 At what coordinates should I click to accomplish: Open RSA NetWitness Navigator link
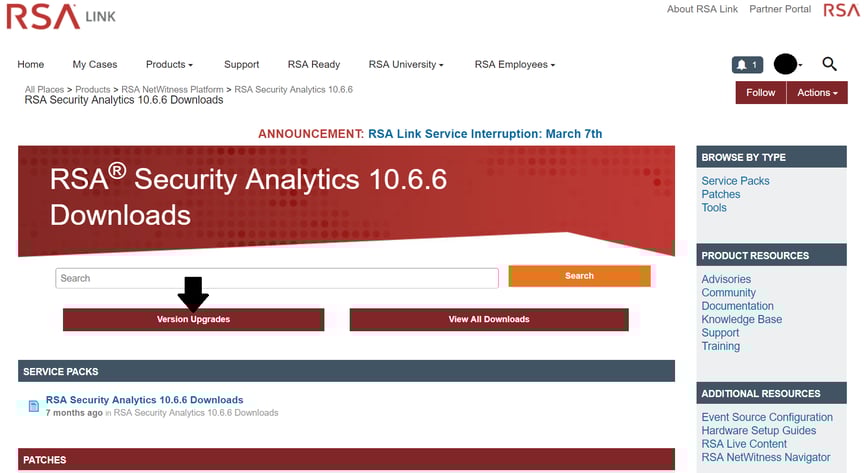tap(765, 457)
